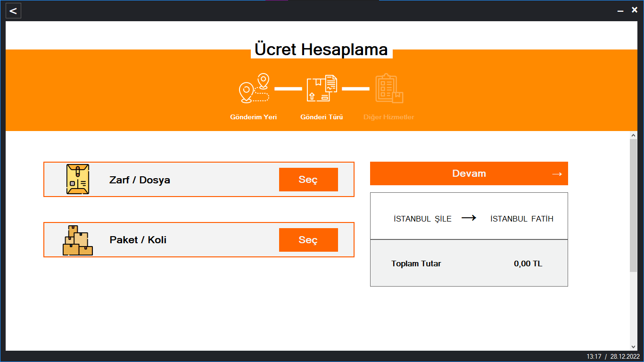Minimize the application window
644x362 pixels.
pyautogui.click(x=620, y=10)
